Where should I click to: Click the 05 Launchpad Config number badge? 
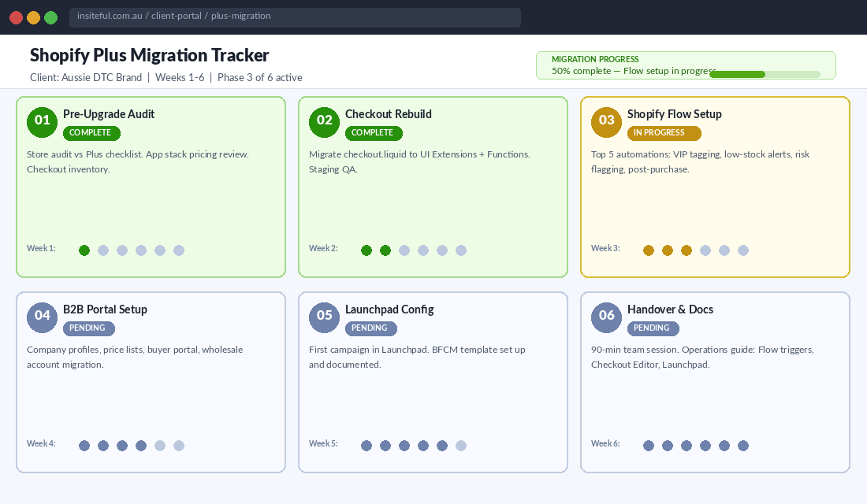[324, 317]
